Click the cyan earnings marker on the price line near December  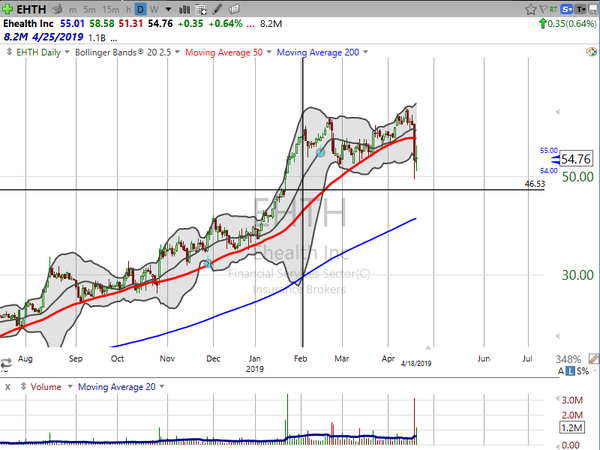pos(208,264)
